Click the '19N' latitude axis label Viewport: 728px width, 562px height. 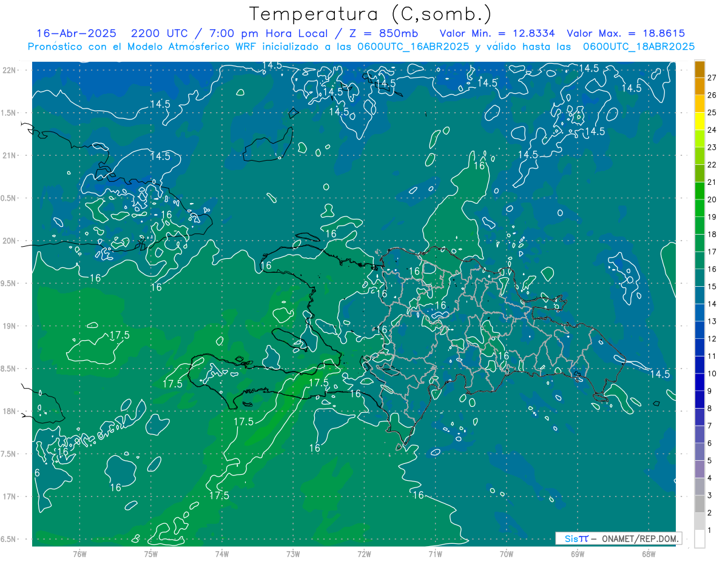pyautogui.click(x=10, y=326)
